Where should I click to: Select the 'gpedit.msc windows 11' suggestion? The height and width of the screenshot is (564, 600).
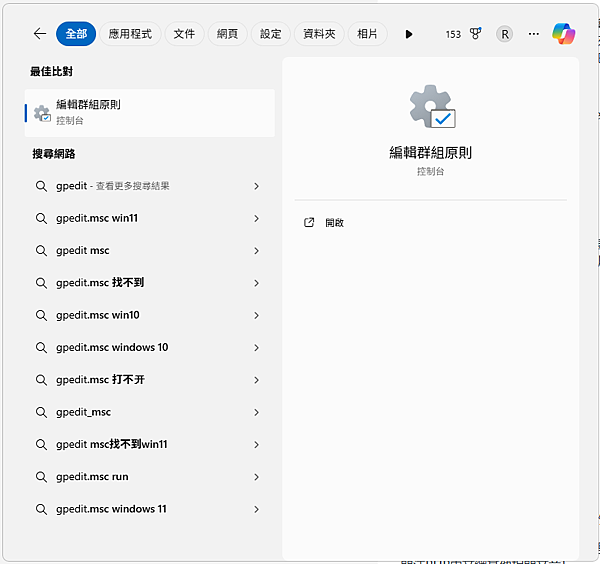[x=150, y=509]
